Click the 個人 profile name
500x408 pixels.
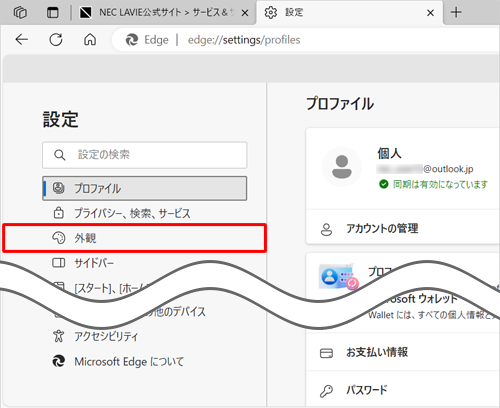coord(389,154)
